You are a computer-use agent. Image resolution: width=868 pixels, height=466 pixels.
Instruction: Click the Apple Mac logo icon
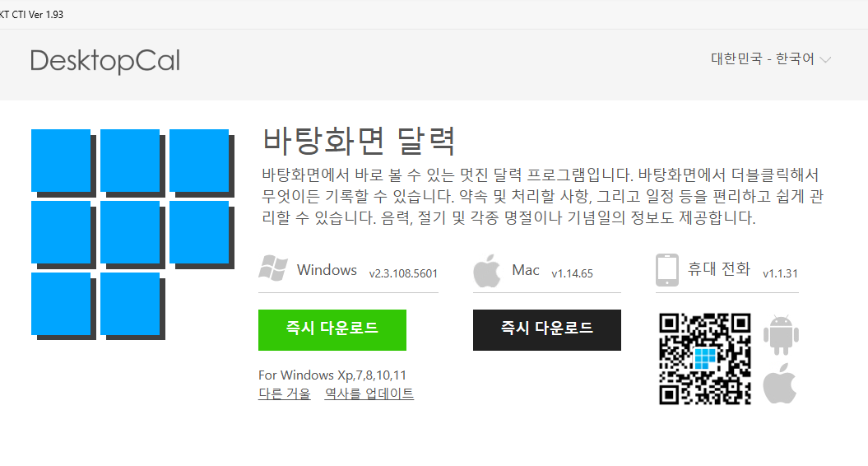pos(486,270)
